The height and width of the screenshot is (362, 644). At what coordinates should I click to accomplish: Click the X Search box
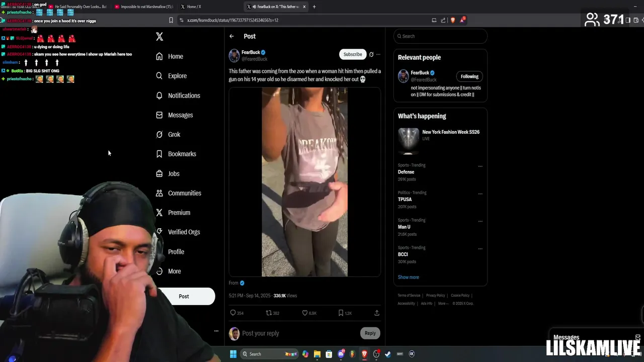440,36
